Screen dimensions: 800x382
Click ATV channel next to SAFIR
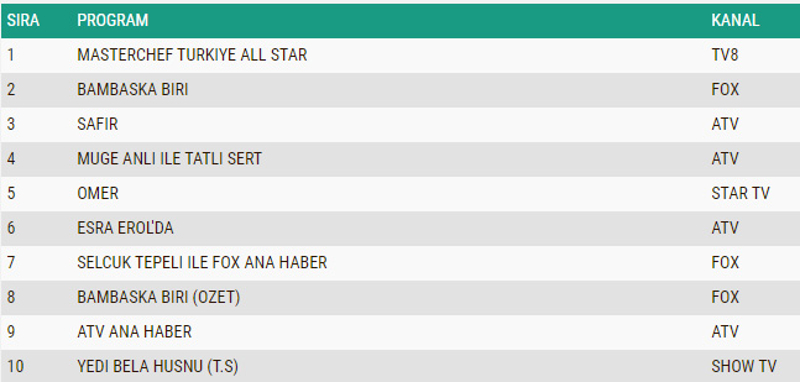pos(725,124)
